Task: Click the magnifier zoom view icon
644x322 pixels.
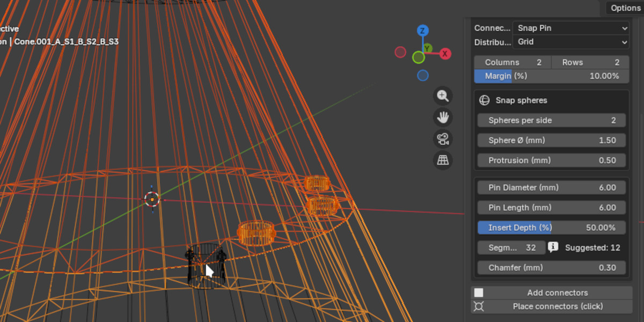Action: tap(443, 96)
